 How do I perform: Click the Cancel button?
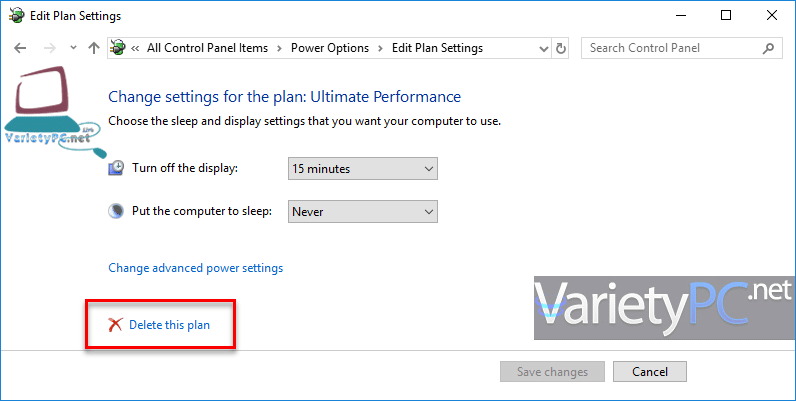pyautogui.click(x=650, y=372)
